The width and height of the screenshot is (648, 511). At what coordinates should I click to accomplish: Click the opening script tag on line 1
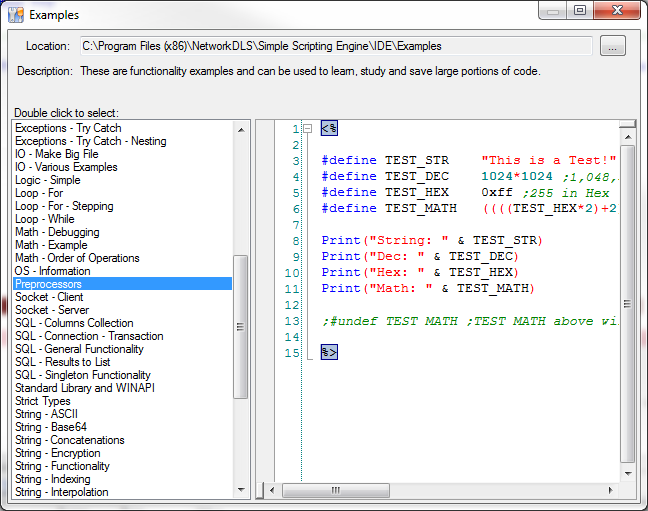tap(329, 128)
